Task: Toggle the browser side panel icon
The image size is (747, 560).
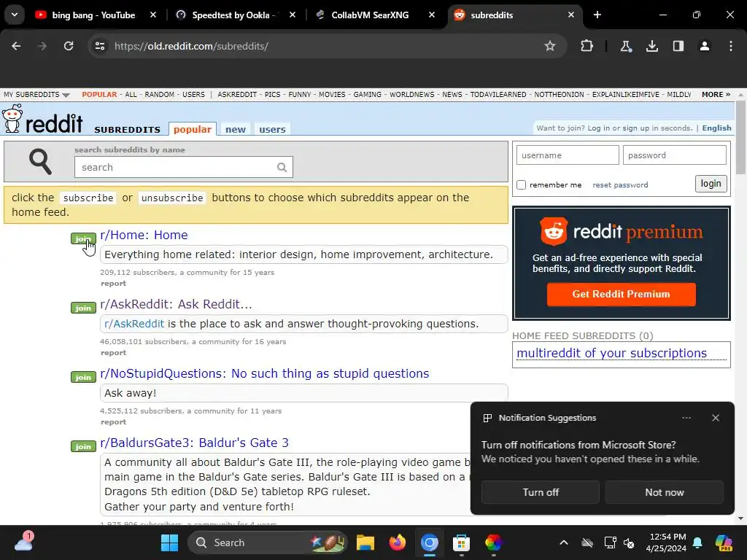Action: click(x=678, y=46)
